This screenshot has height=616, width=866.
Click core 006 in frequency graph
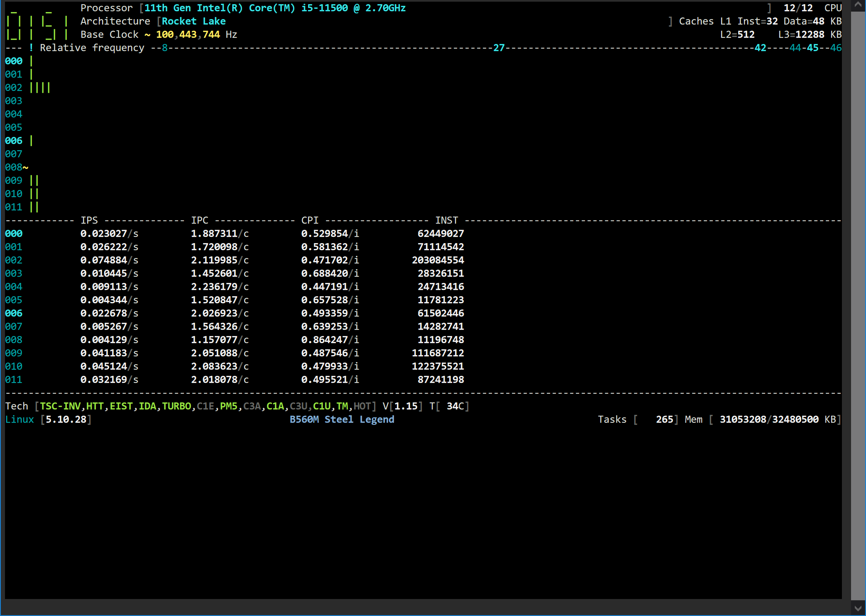(14, 141)
